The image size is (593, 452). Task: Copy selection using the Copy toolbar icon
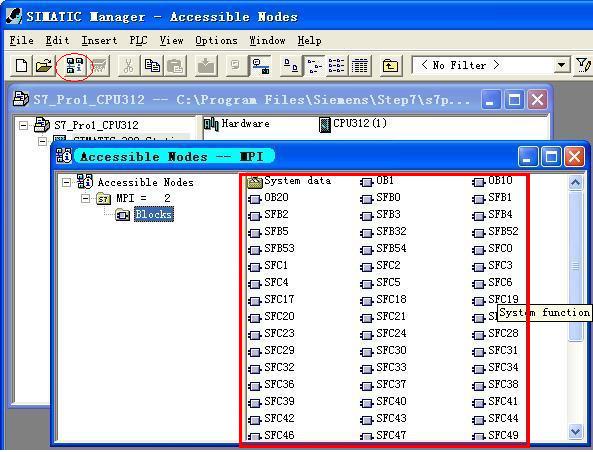(152, 66)
